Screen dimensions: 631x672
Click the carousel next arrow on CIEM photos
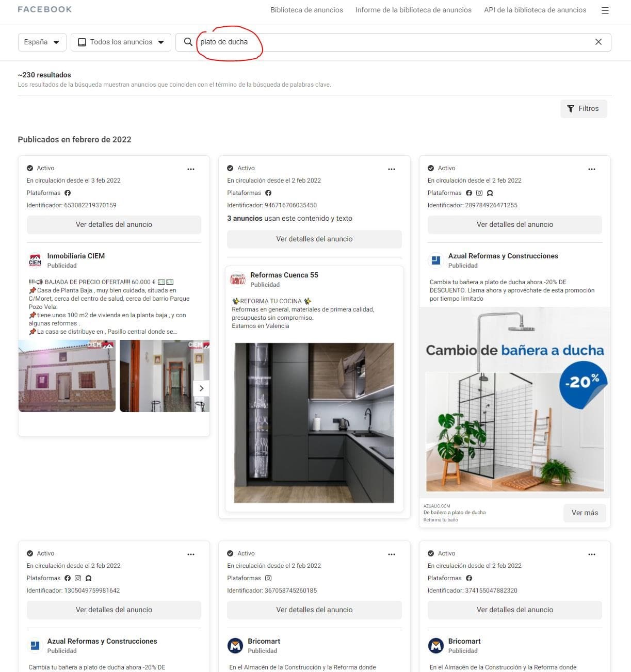pyautogui.click(x=202, y=388)
